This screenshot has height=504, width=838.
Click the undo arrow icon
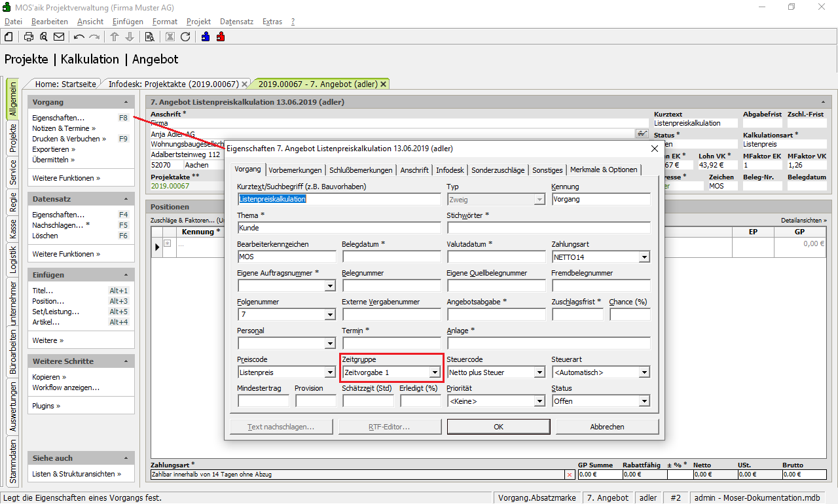(x=79, y=37)
